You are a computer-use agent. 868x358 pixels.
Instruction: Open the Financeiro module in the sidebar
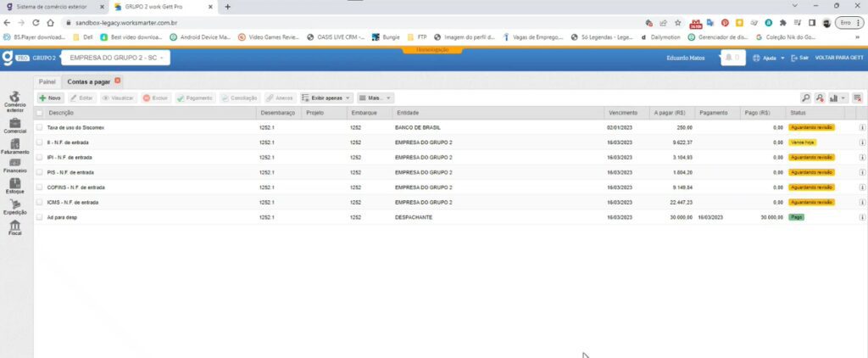(14, 165)
